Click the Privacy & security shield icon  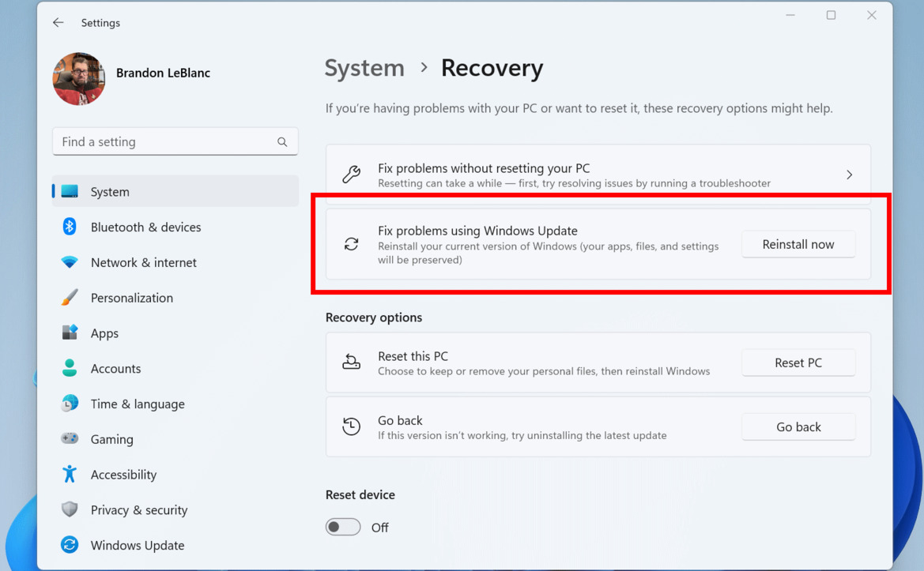70,509
